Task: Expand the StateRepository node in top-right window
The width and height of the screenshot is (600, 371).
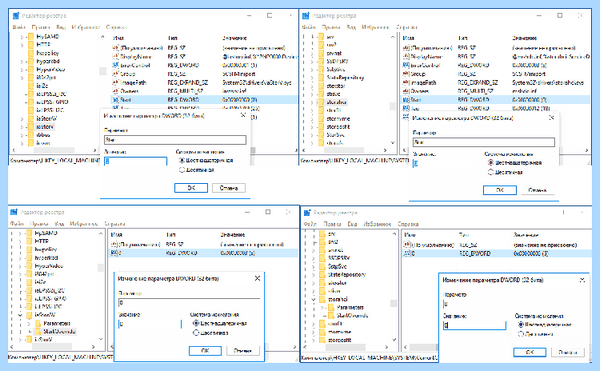Action: tap(312, 78)
